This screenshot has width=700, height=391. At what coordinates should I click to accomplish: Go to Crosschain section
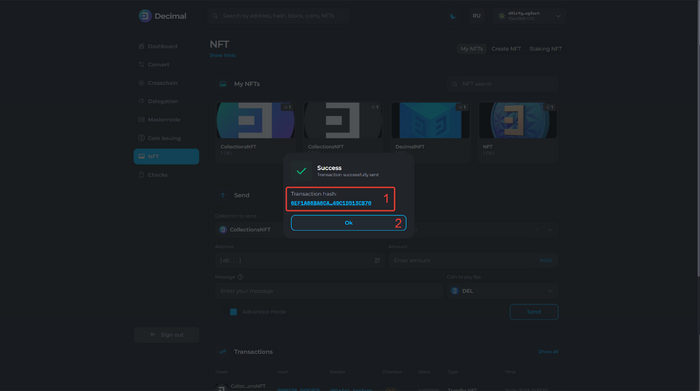coord(162,83)
